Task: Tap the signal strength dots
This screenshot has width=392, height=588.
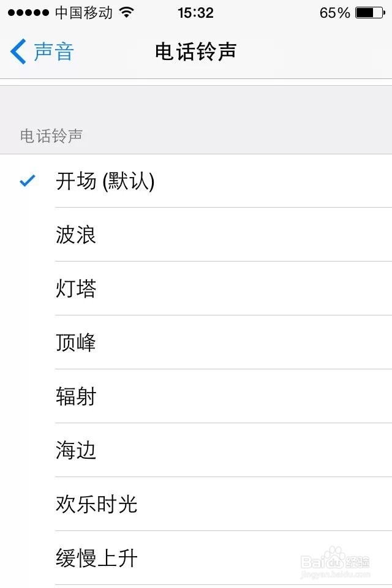Action: coord(28,12)
